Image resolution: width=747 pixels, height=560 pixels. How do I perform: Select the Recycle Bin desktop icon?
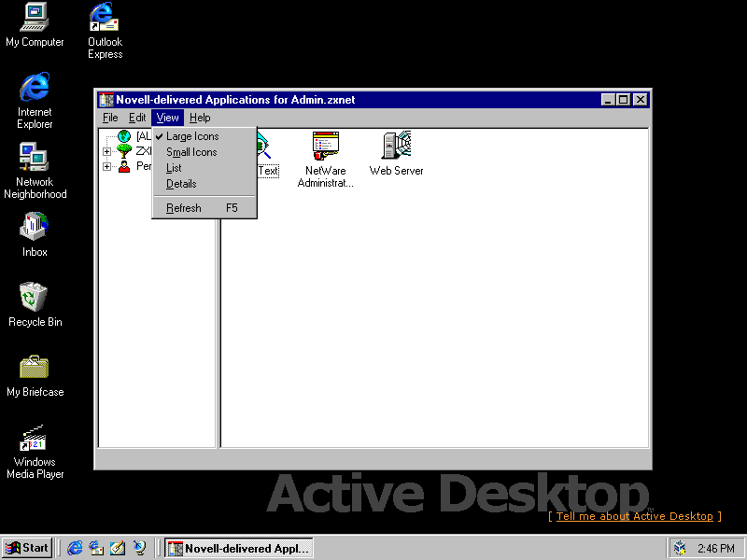pos(35,305)
